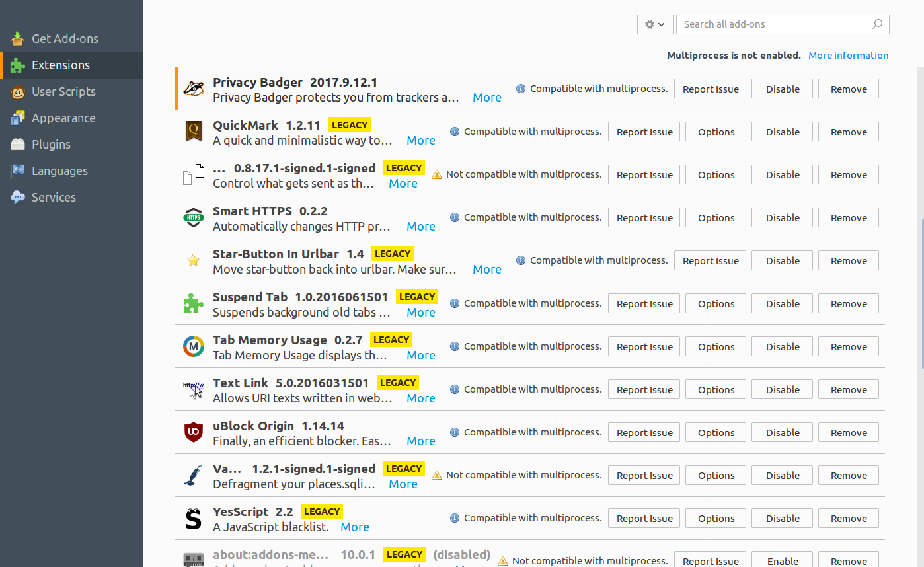Screen dimensions: 924x567
Task: Report Issue for Text Link
Action: point(644,390)
